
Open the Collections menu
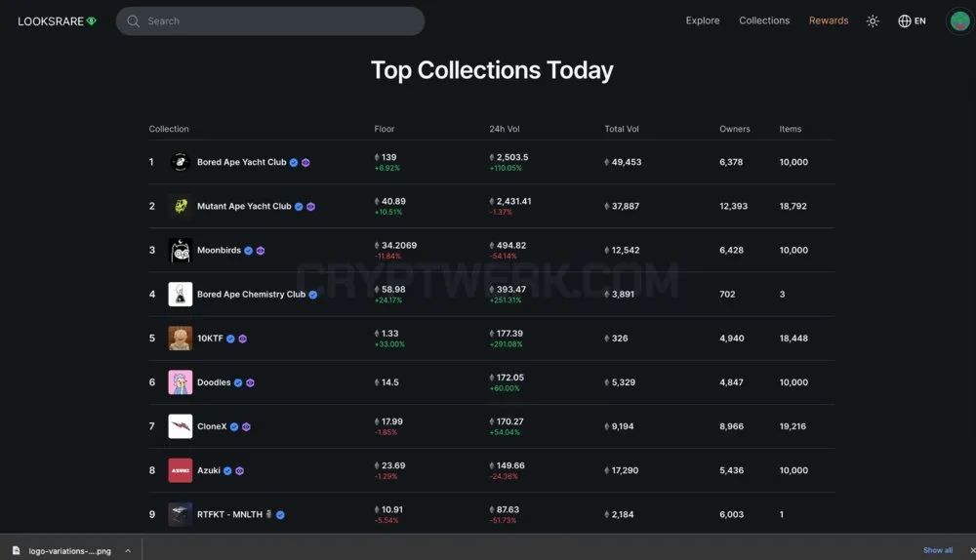click(x=764, y=20)
